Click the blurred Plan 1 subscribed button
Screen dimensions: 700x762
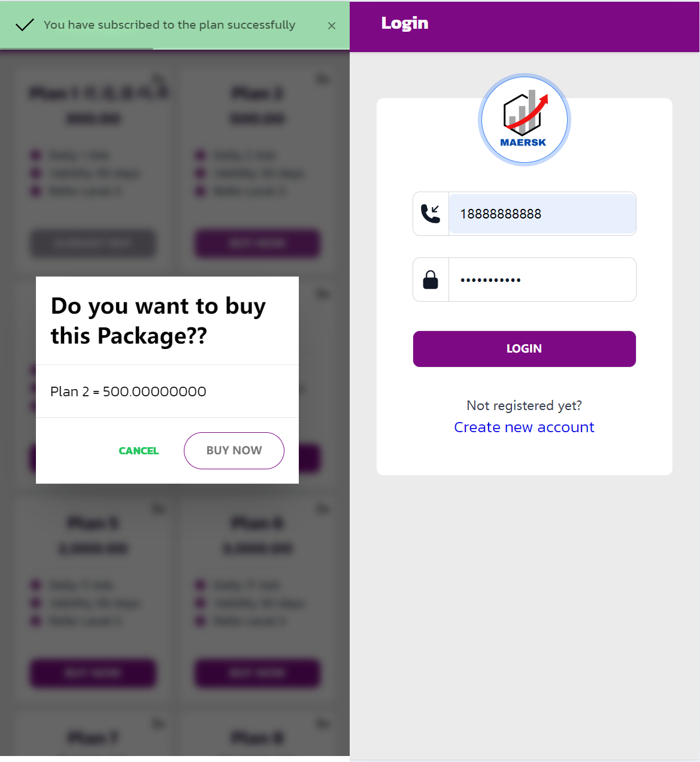tap(93, 244)
